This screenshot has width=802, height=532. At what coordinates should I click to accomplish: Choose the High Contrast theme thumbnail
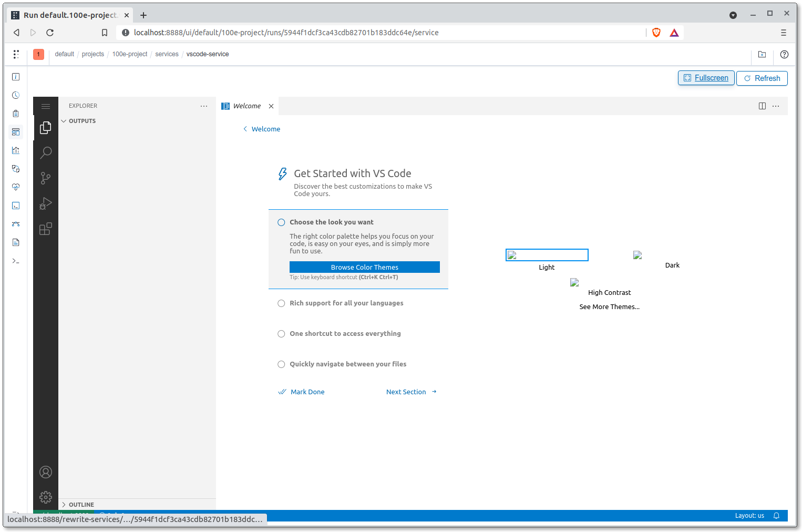click(x=574, y=282)
